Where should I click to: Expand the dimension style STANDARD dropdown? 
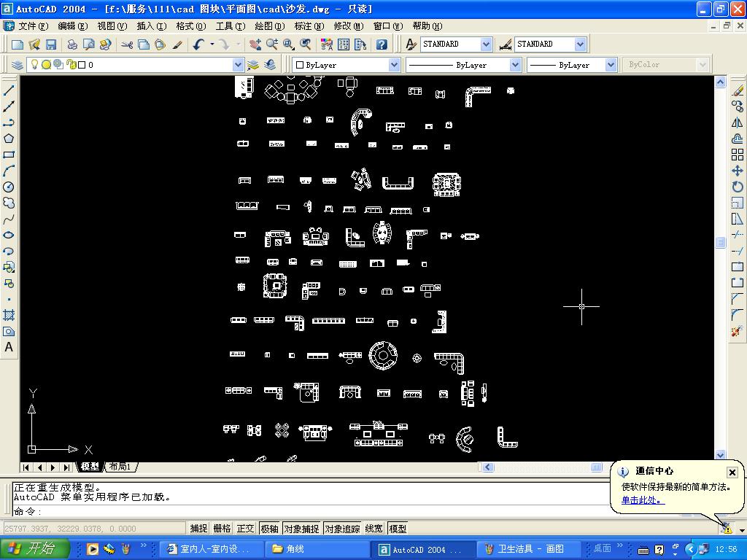click(580, 44)
